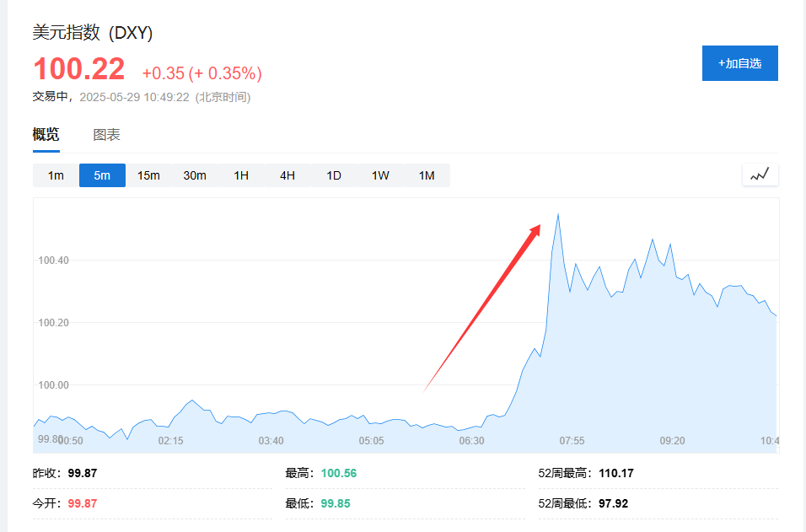
Task: Switch to the 概览 tab
Action: 46,135
